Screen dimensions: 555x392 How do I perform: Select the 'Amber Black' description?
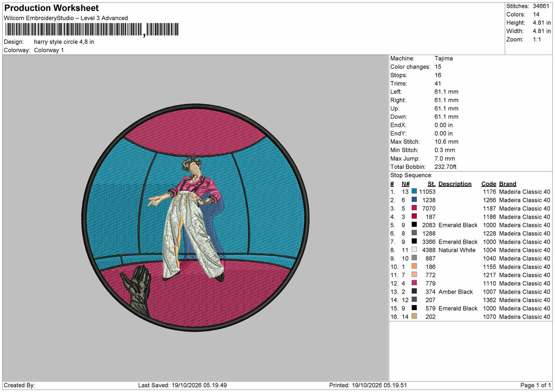coord(456,292)
